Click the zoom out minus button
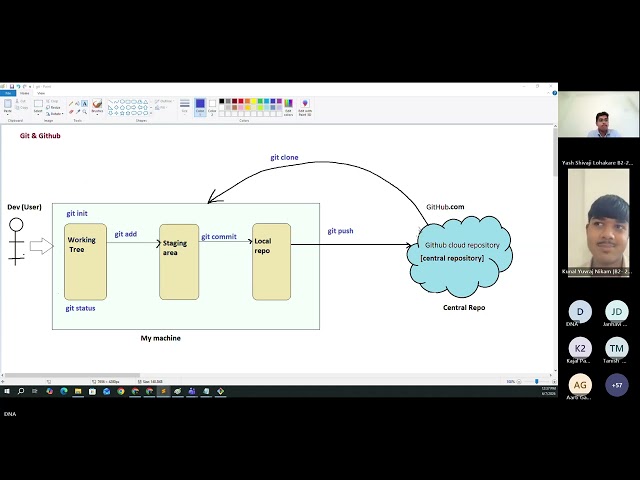 pyautogui.click(x=519, y=381)
